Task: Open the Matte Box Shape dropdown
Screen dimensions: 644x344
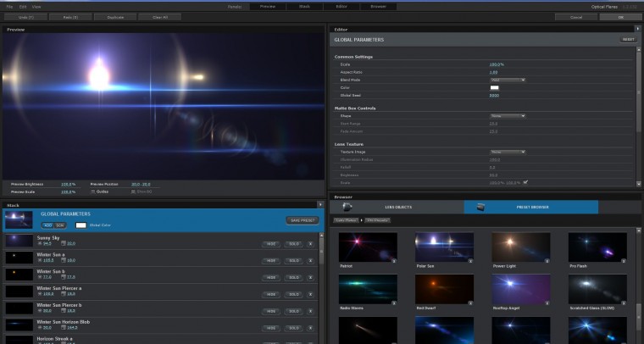Action: [x=507, y=116]
